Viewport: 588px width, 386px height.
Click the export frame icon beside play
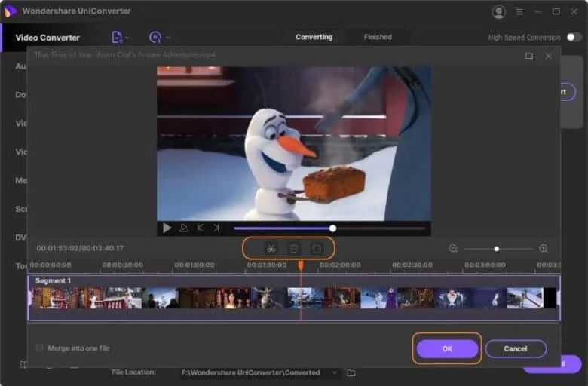click(183, 228)
